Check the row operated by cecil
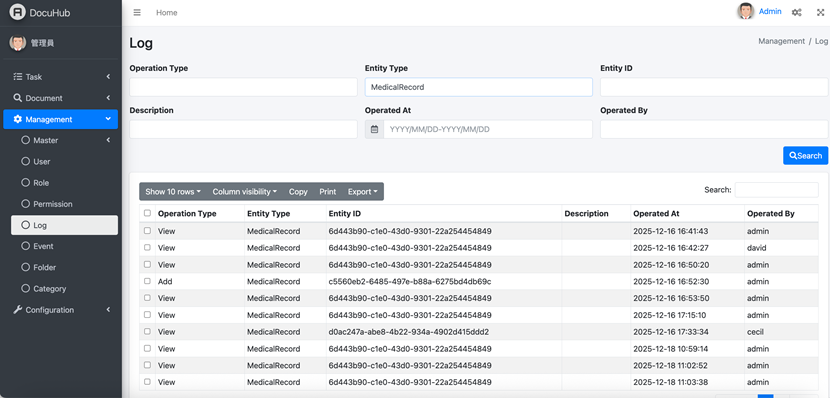Viewport: 830px width, 398px height. 147,331
